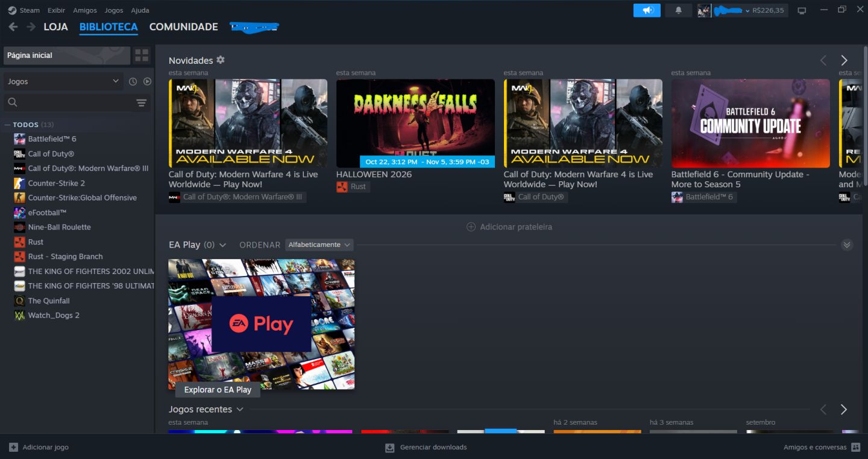Open Novidades settings gear
The height and width of the screenshot is (459, 868).
(x=221, y=60)
